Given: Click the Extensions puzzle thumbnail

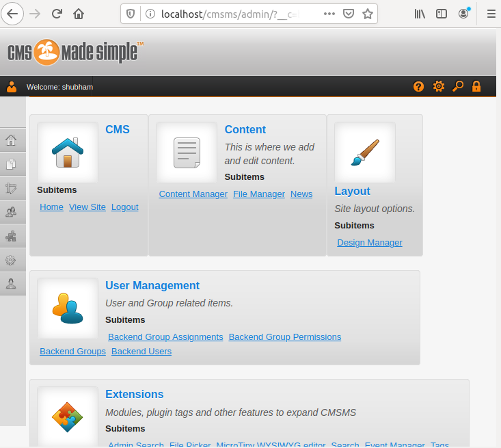Looking at the screenshot, I should coord(68,417).
